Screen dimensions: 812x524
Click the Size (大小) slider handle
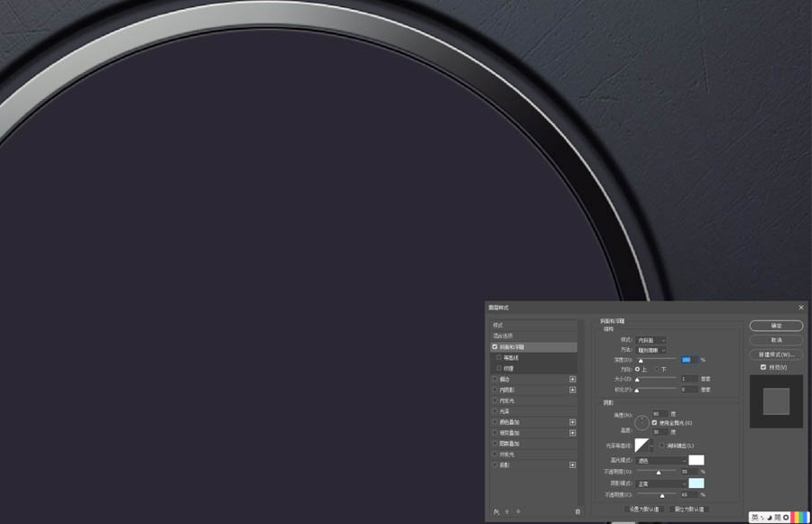click(x=637, y=380)
